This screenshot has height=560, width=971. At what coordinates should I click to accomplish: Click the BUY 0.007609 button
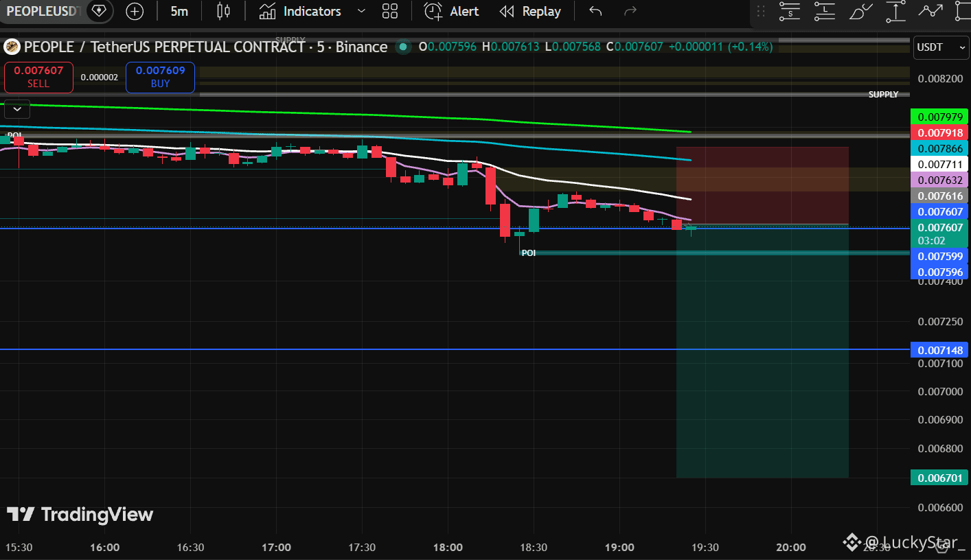pos(160,77)
